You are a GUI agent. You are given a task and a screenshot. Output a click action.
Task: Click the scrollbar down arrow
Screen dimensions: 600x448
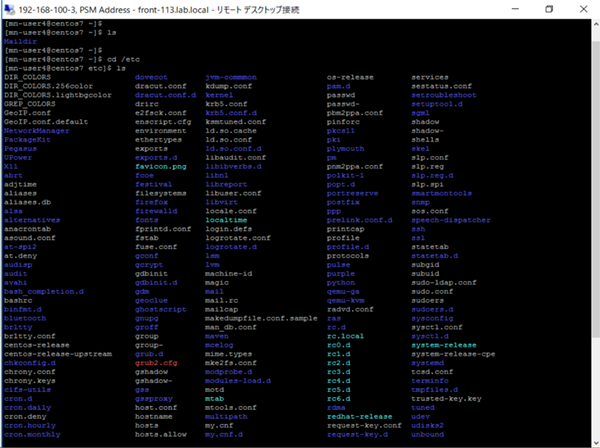(x=596, y=443)
